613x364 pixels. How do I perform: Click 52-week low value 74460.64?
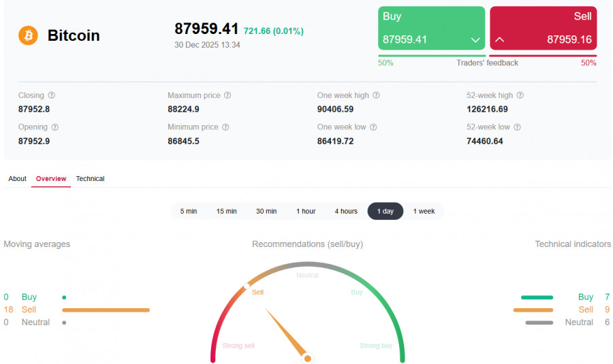point(485,142)
